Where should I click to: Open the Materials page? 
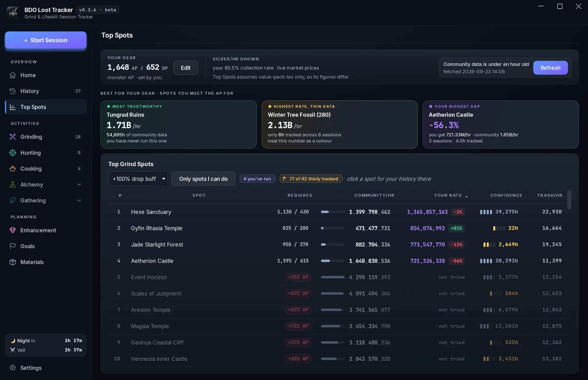coord(46,262)
